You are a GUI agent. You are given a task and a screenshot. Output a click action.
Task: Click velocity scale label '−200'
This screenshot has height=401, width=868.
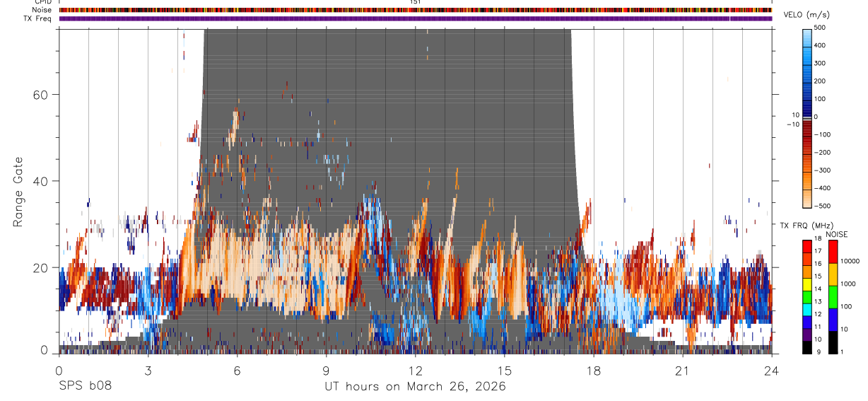click(822, 152)
